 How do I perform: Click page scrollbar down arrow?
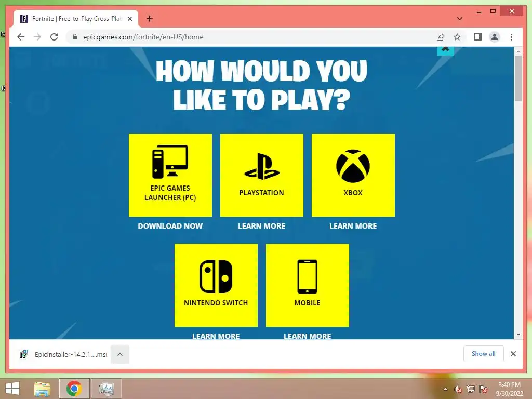click(x=518, y=335)
